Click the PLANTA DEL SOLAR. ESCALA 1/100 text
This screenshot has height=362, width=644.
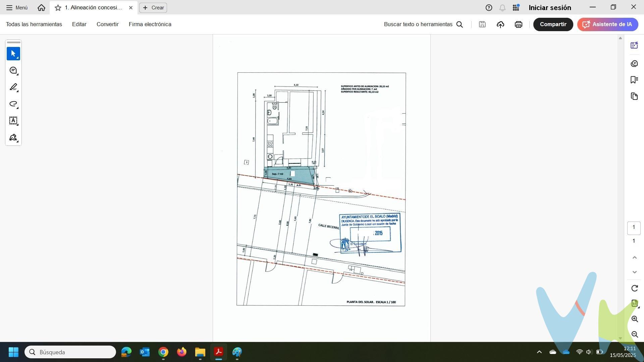click(x=371, y=302)
